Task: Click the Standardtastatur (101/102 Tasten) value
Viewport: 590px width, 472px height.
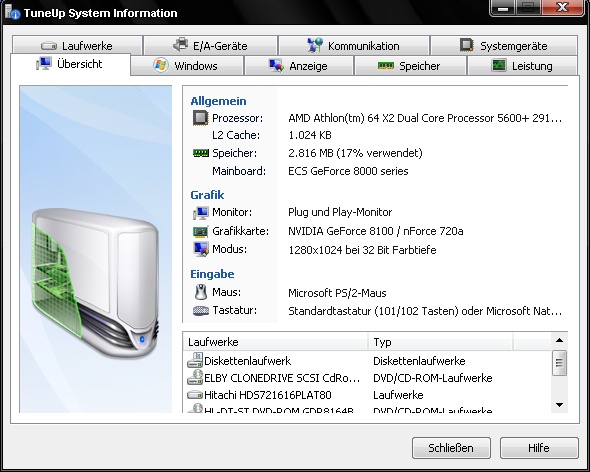Action: point(425,311)
